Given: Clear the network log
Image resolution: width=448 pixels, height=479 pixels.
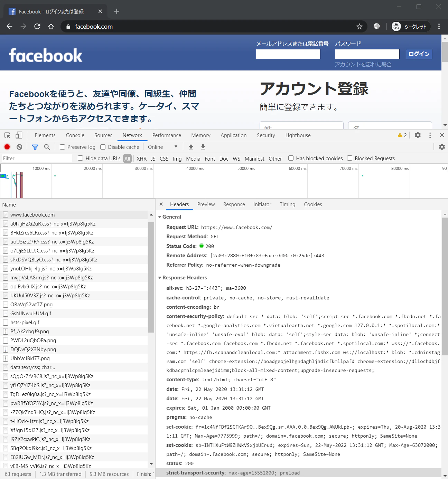Looking at the screenshot, I should pyautogui.click(x=19, y=147).
